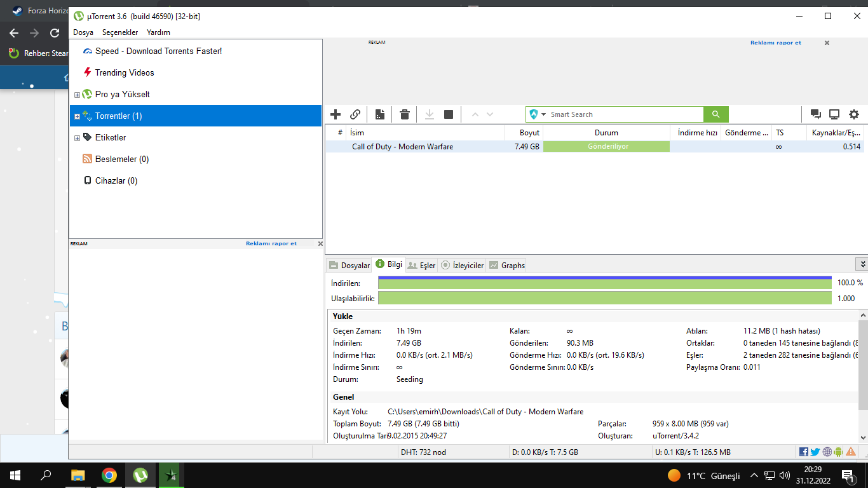Click the İndirilen progress bar
This screenshot has height=488, width=868.
click(605, 283)
